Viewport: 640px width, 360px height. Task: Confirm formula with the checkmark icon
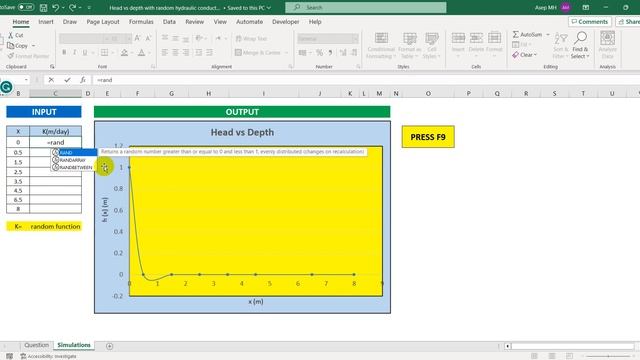pos(67,80)
